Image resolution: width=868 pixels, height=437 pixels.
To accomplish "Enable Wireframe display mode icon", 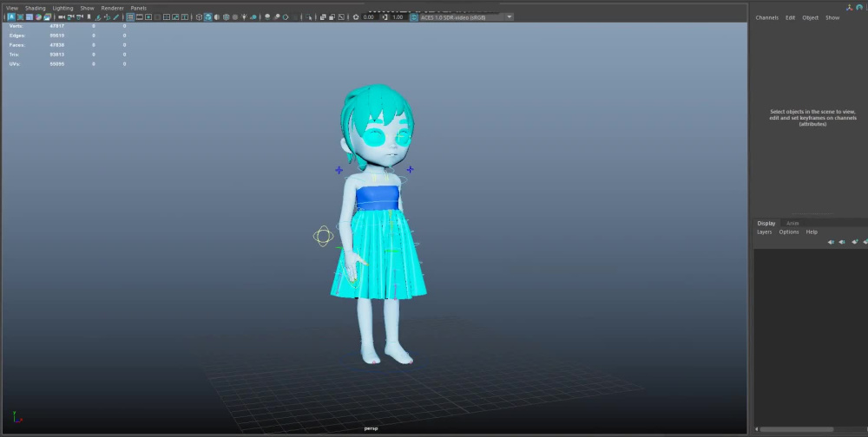I will pos(199,17).
